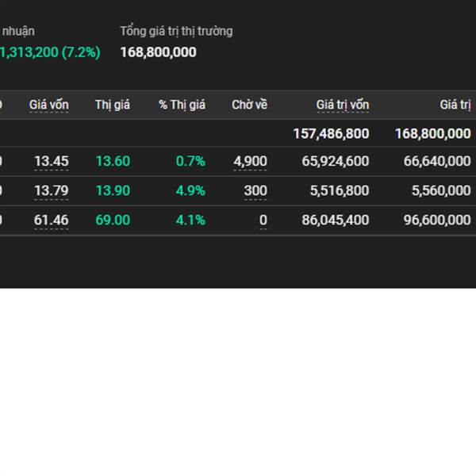
Task: Click the % Thị giá column header
Action: (x=182, y=105)
